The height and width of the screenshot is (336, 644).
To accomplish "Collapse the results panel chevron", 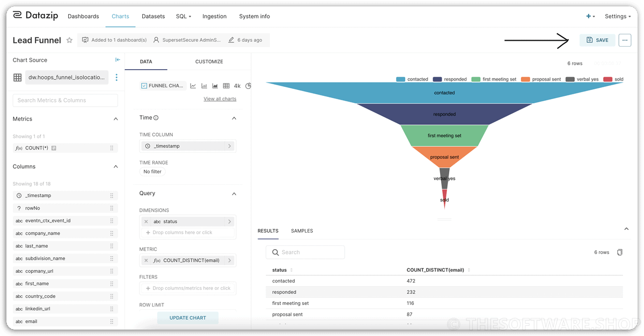I will (x=626, y=229).
